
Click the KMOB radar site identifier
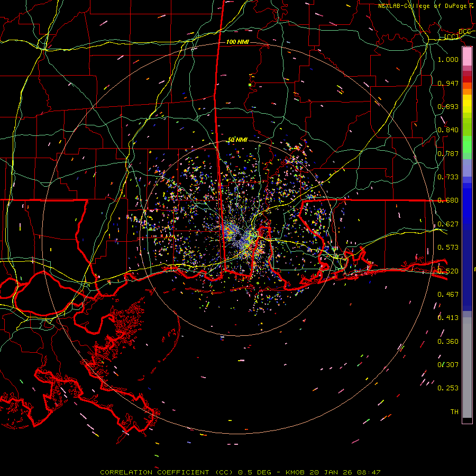point(295,472)
